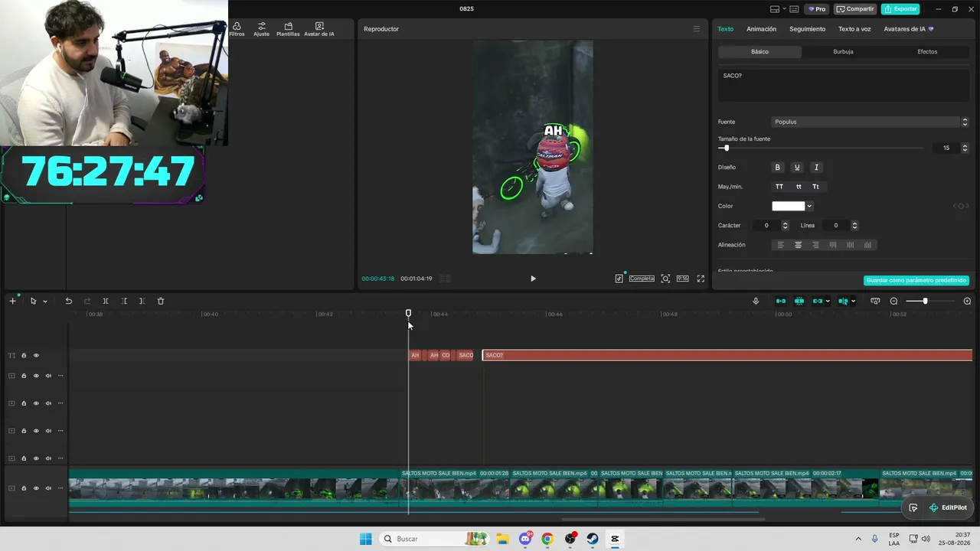This screenshot has height=551, width=980.
Task: Add a new track with the plus icon
Action: [x=12, y=301]
